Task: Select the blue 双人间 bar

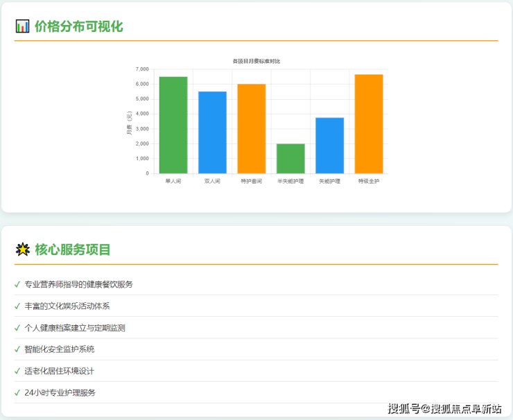Action: [212, 132]
